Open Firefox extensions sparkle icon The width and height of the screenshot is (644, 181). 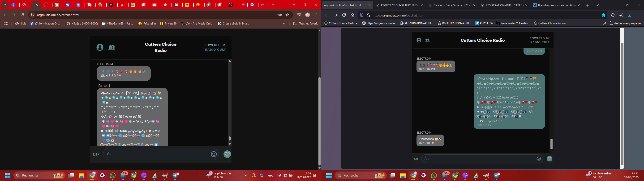[x=621, y=15]
